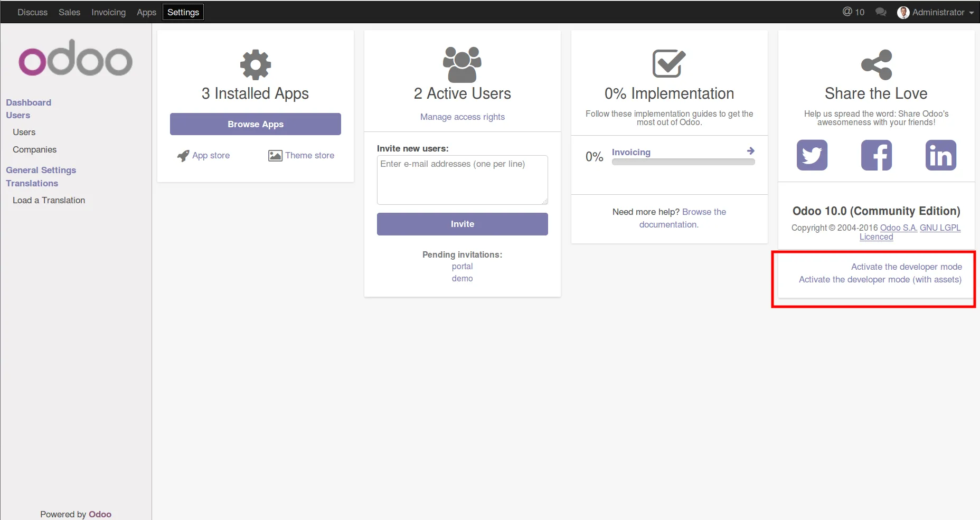Open the @ 10 mentions counter
980x520 pixels.
coord(853,12)
